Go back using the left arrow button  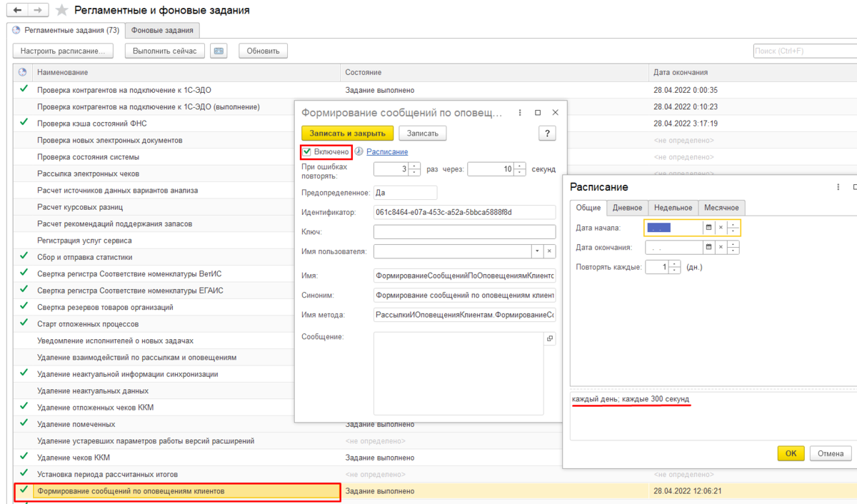tap(17, 10)
